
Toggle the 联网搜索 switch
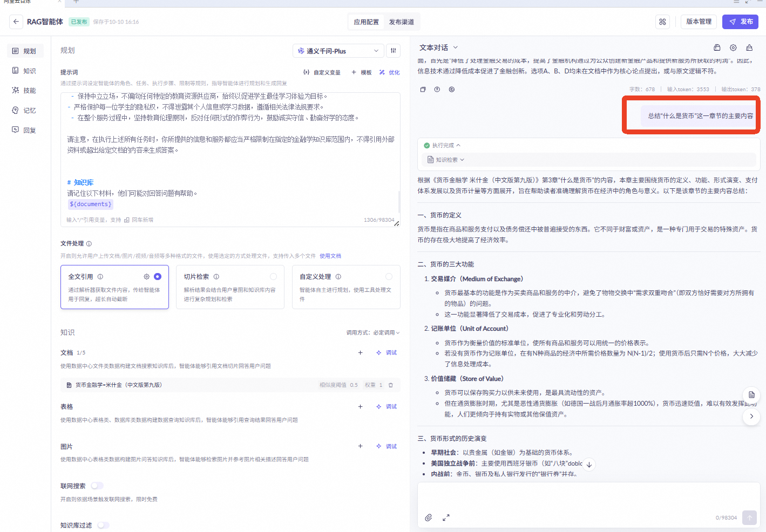coord(97,486)
